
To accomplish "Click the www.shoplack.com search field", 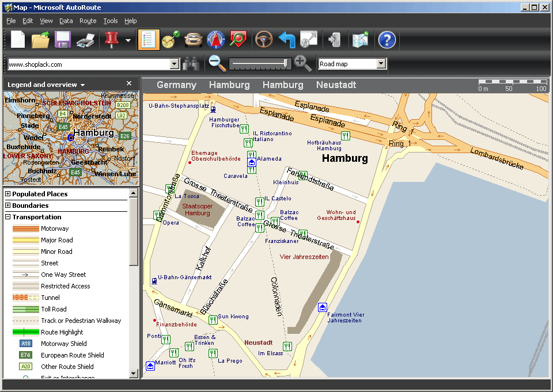I will tap(89, 64).
